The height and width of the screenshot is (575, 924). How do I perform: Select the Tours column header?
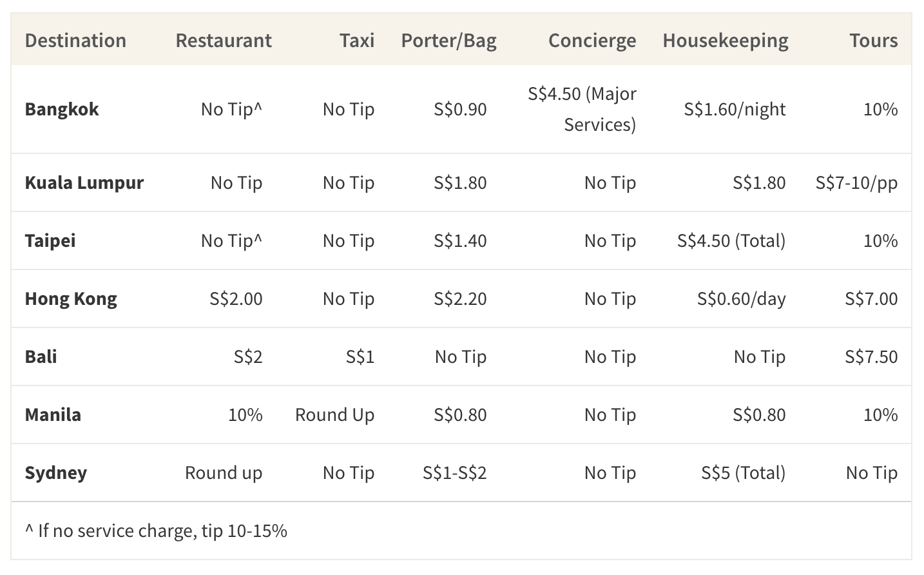(x=873, y=41)
